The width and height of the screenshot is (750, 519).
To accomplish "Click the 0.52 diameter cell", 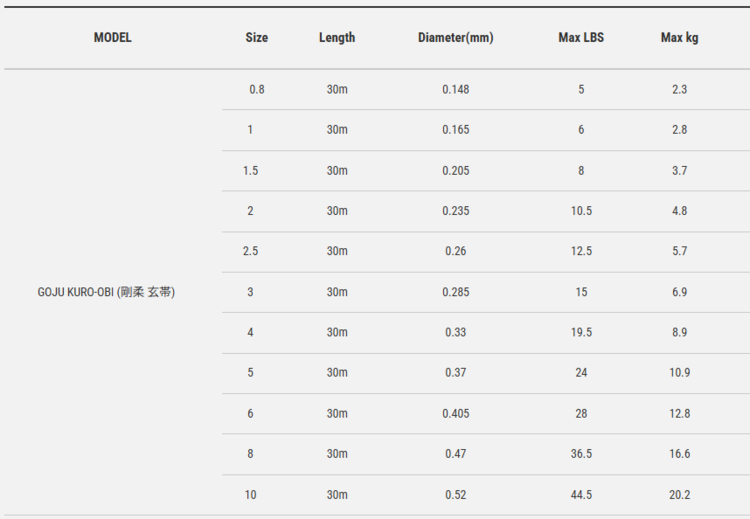I will (x=455, y=495).
